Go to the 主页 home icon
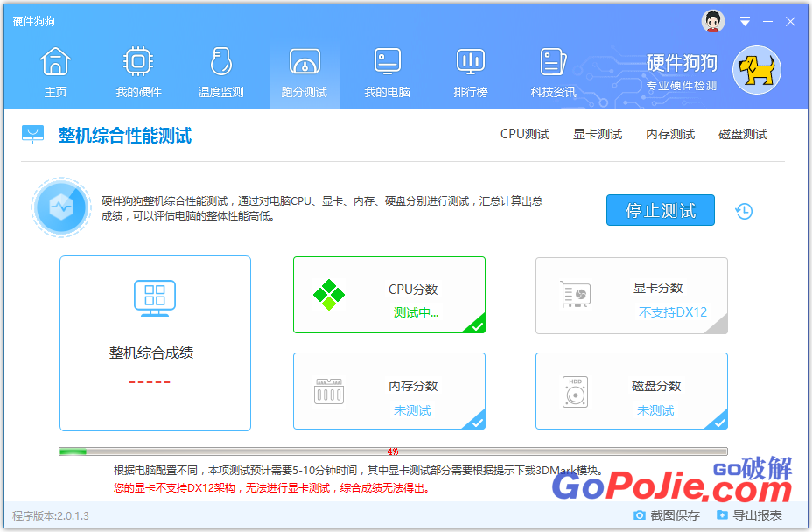The width and height of the screenshot is (812, 532). pyautogui.click(x=55, y=61)
